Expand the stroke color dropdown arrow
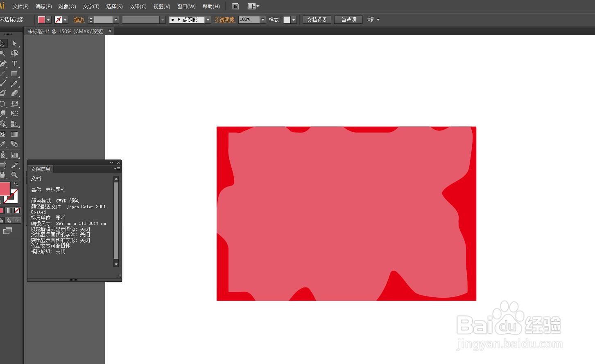The width and height of the screenshot is (595, 364). tap(65, 20)
